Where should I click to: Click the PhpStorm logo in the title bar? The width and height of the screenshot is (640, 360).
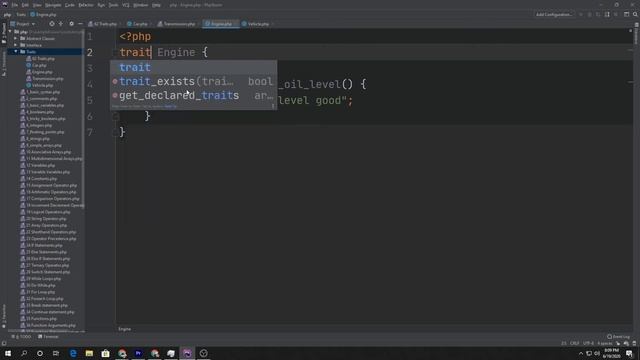tap(5, 5)
